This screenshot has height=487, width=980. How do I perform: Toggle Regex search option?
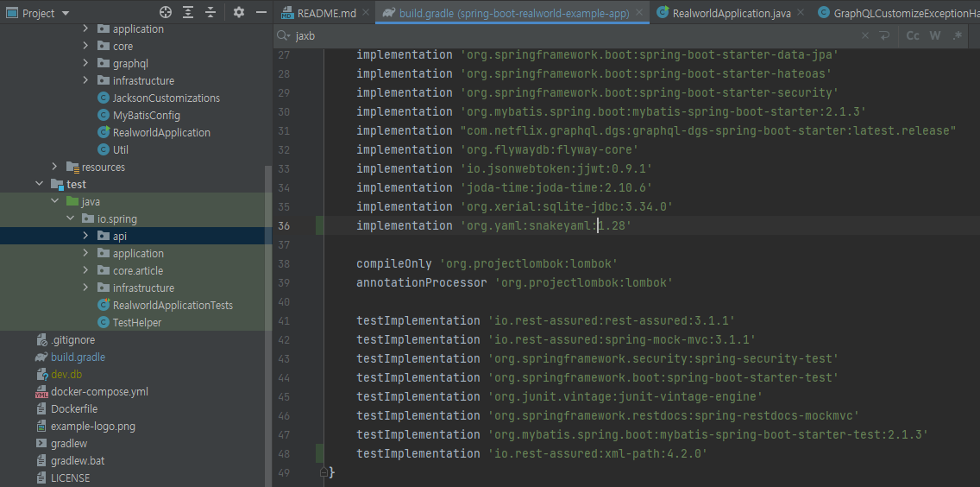[x=958, y=36]
